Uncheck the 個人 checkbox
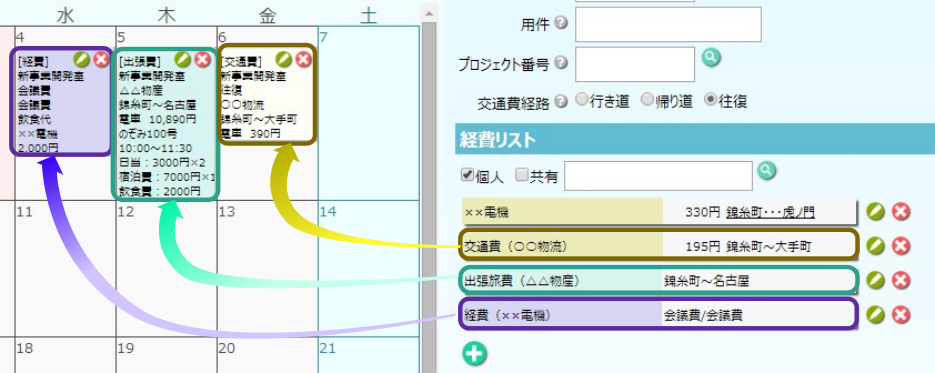The image size is (935, 373). [467, 175]
